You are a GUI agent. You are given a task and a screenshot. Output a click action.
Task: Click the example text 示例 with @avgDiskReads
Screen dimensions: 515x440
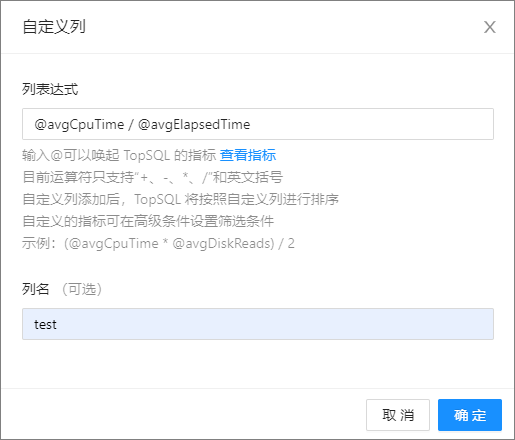(158, 243)
